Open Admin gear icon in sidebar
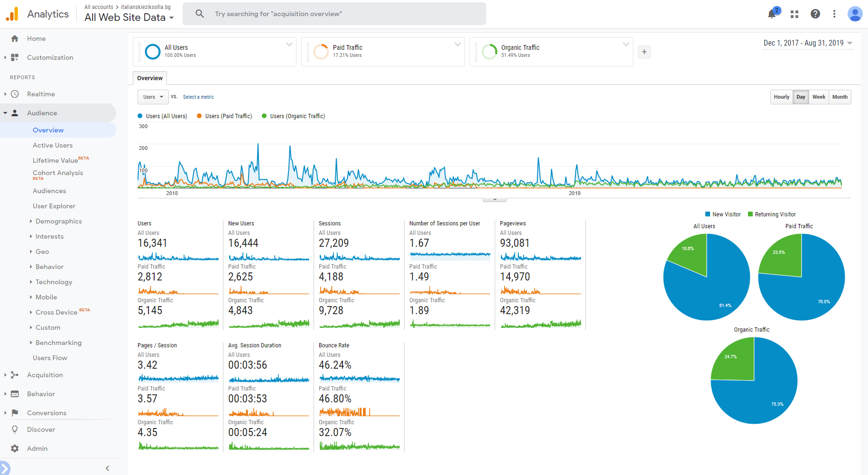The width and height of the screenshot is (868, 475). click(15, 448)
